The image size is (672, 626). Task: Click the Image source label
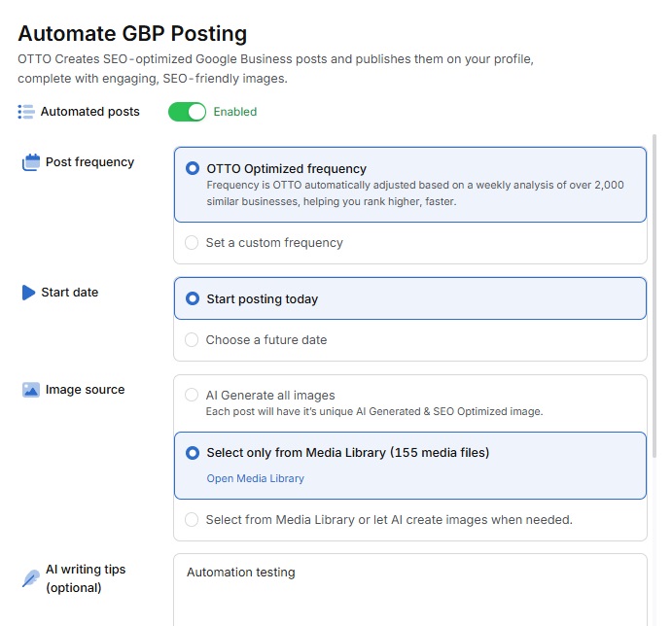point(86,390)
